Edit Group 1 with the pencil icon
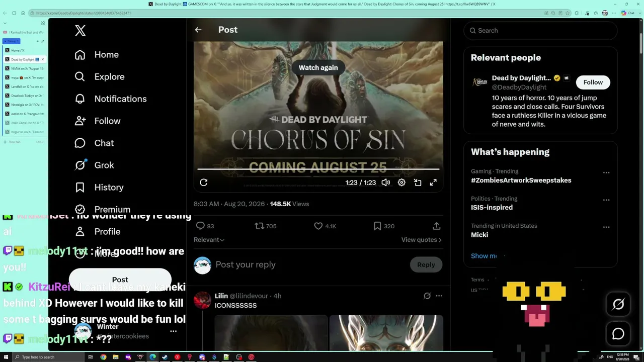 [43, 41]
